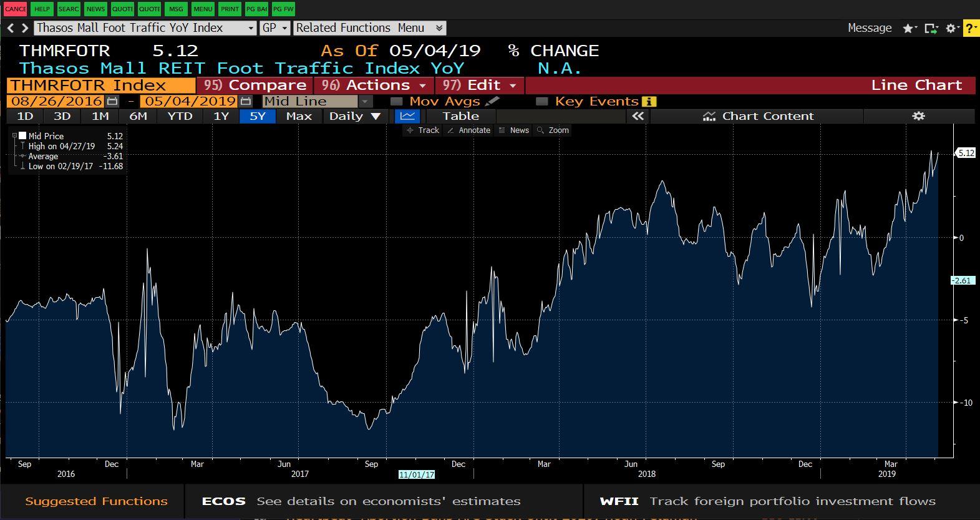Expand the Related Functions Menu
The image size is (980, 520).
point(370,28)
